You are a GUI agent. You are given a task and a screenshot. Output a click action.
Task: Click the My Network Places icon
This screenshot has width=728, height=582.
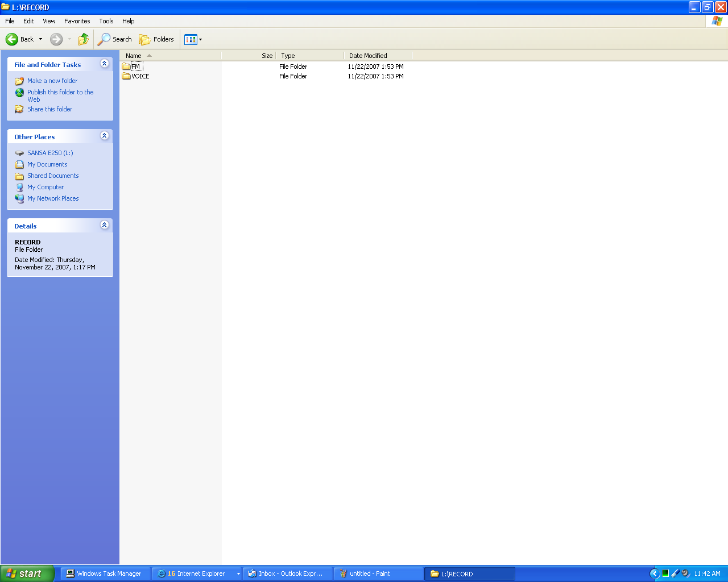[x=19, y=198]
